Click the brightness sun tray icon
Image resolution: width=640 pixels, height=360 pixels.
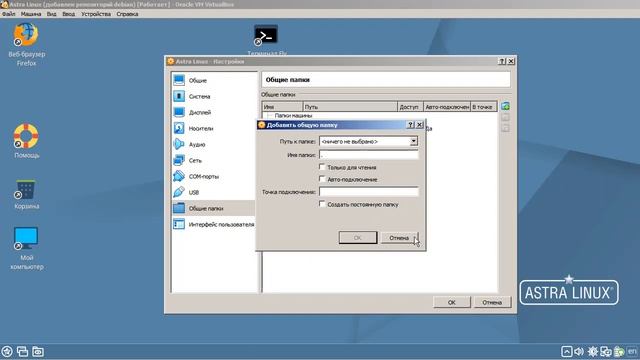point(592,351)
